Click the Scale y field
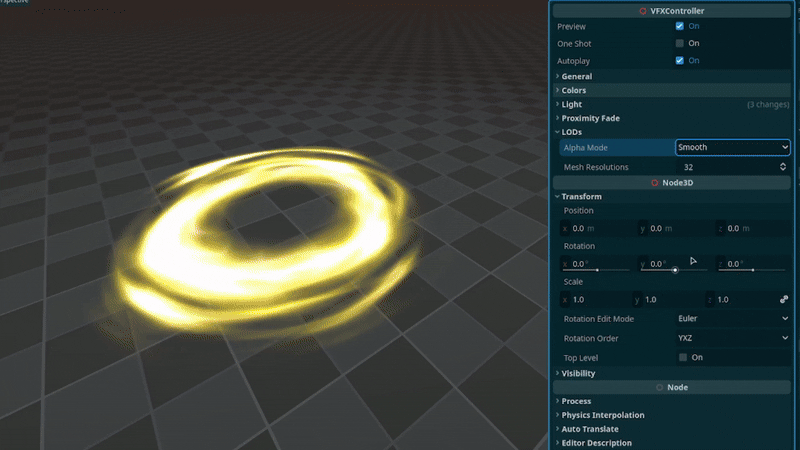The width and height of the screenshot is (800, 450). [x=668, y=299]
